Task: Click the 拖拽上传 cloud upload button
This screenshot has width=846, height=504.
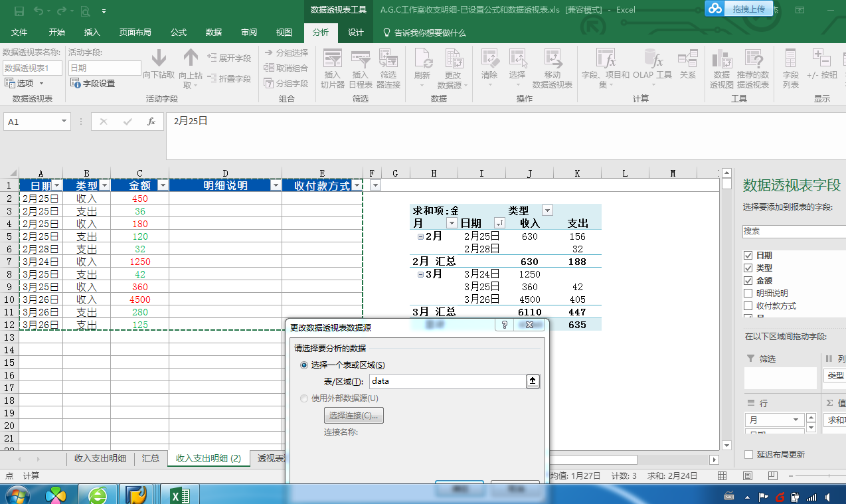Action: click(x=739, y=9)
